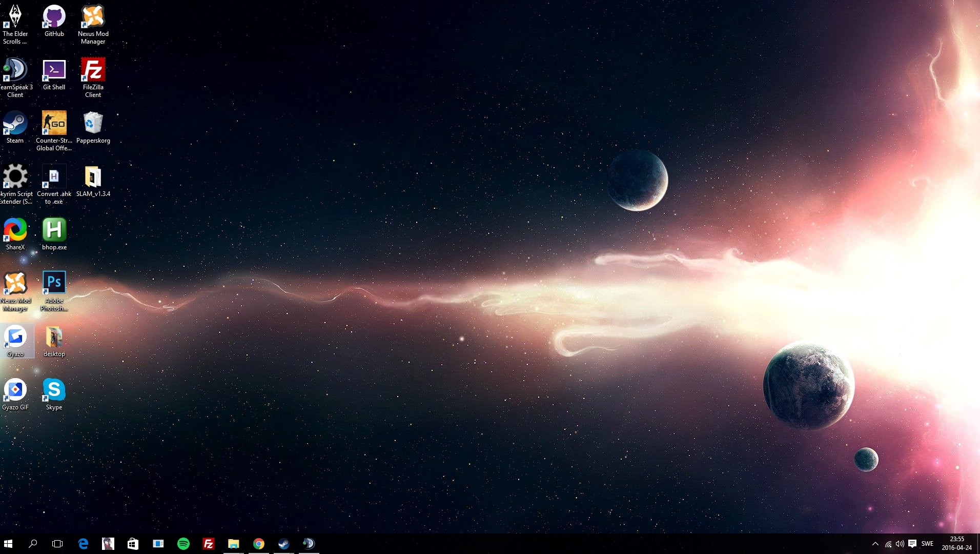The width and height of the screenshot is (980, 554).
Task: Select the Skyrim Script Extender shortcut
Action: [15, 184]
